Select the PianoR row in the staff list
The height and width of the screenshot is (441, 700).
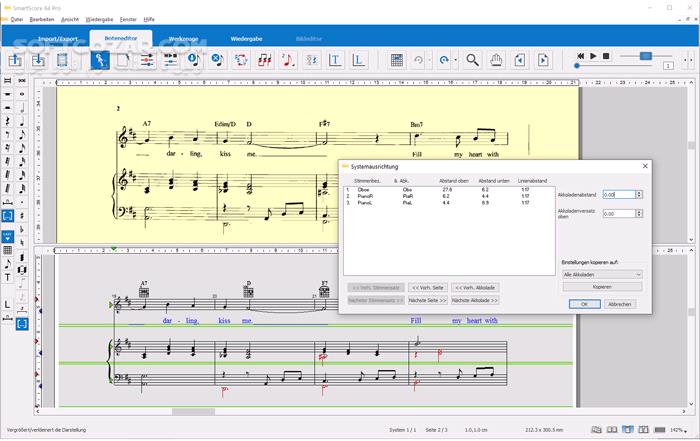[x=449, y=196]
